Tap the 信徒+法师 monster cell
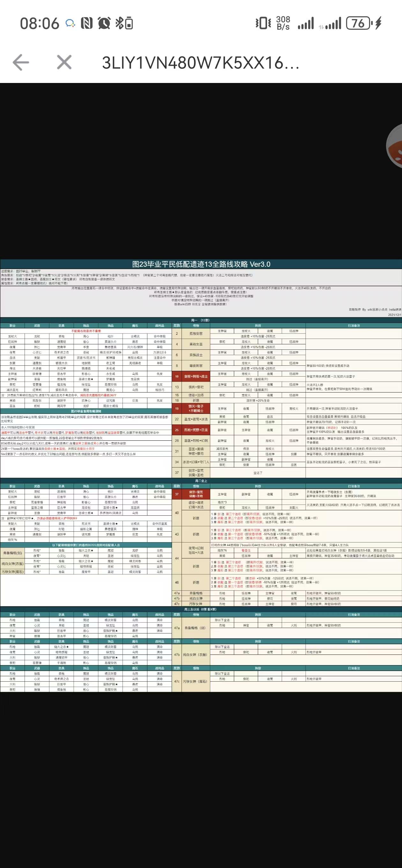Image resolution: width=402 pixels, height=868 pixels. 196,395
